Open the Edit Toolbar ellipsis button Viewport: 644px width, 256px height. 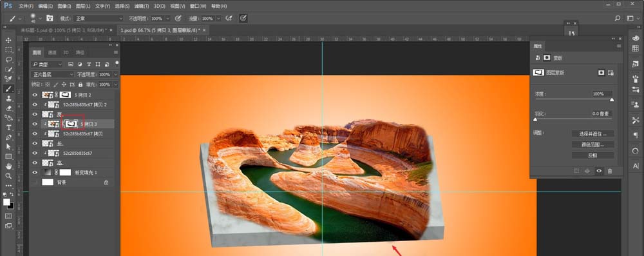(x=8, y=185)
